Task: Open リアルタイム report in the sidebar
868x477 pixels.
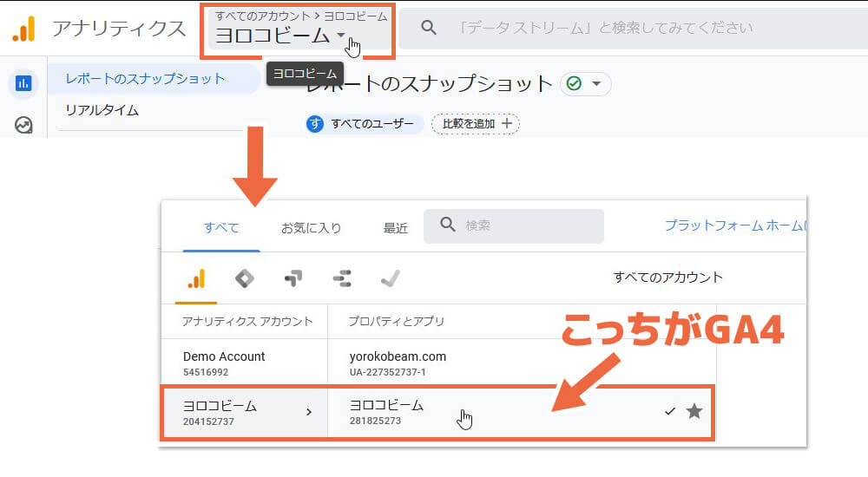Action: click(x=102, y=110)
